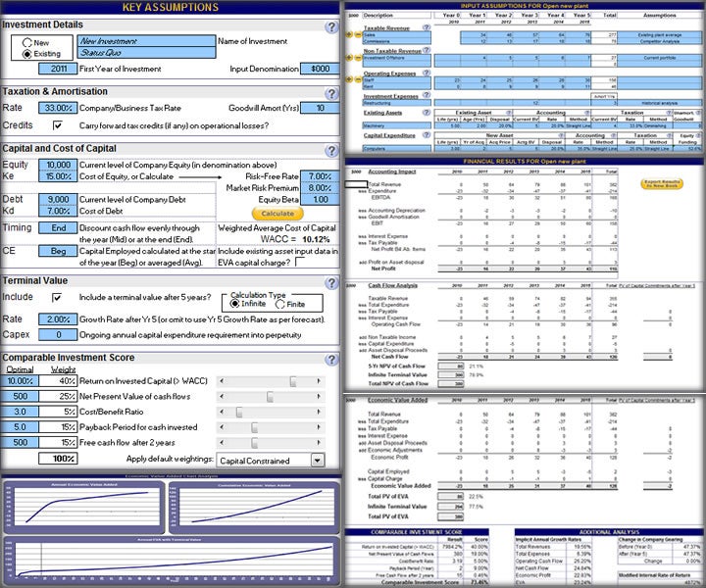The width and height of the screenshot is (706, 588).
Task: Click the terminal Capex 0 field
Action: [58, 335]
